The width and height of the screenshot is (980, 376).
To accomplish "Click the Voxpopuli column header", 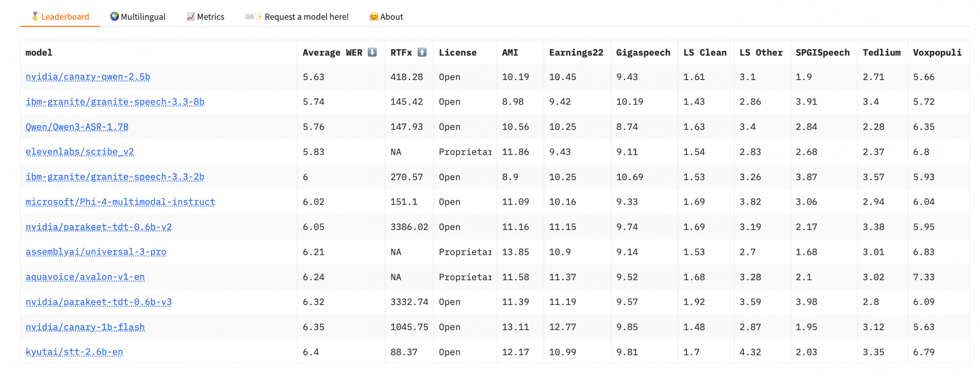I will click(x=937, y=53).
